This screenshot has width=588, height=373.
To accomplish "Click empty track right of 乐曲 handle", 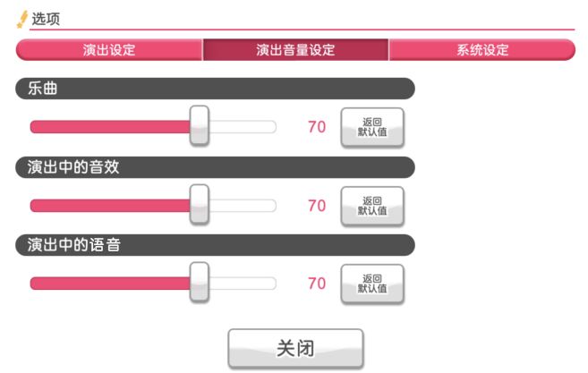I will point(243,127).
